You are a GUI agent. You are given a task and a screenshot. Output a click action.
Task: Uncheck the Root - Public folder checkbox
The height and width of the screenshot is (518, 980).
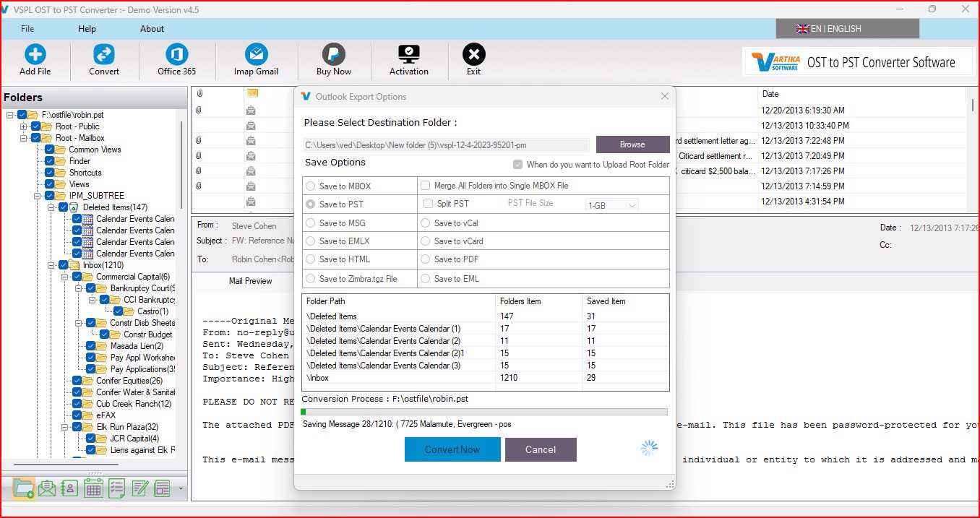[x=36, y=126]
